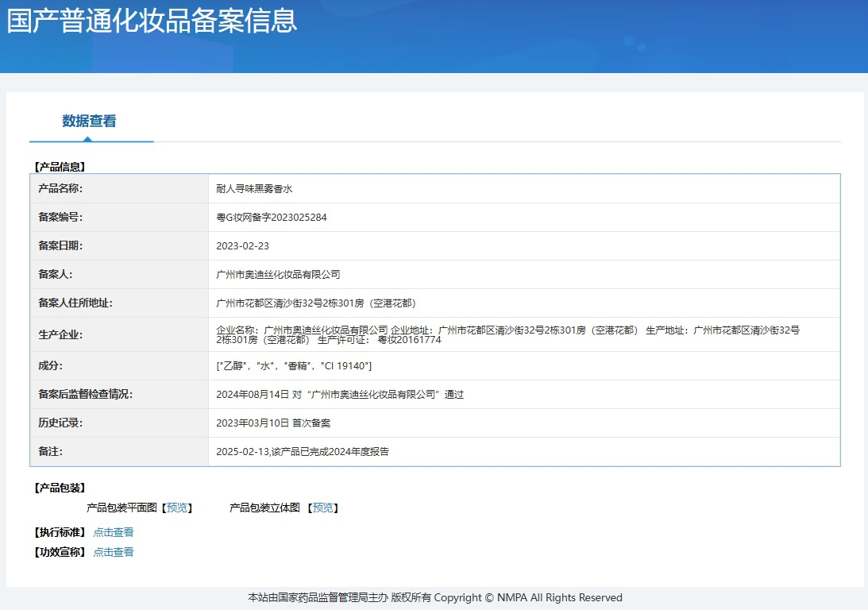Image resolution: width=868 pixels, height=610 pixels.
Task: Select filing date 2023-02-23
Action: pyautogui.click(x=242, y=245)
